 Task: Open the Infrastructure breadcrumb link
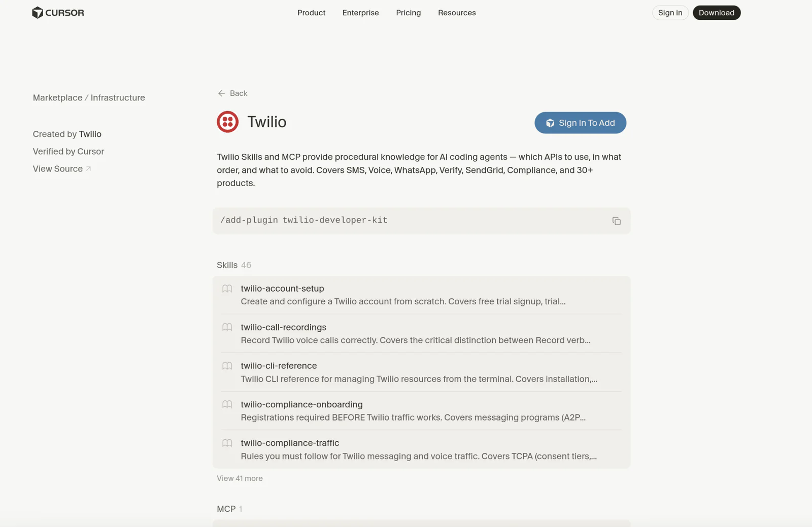(118, 97)
